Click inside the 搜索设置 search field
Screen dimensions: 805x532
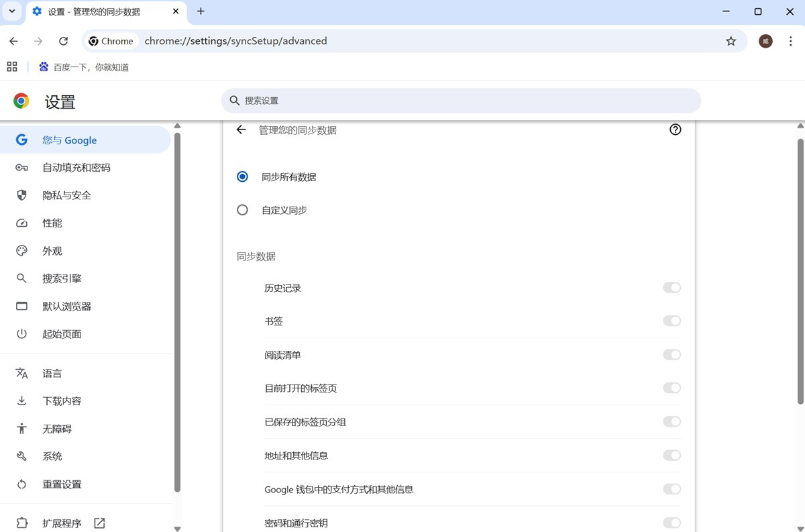461,100
